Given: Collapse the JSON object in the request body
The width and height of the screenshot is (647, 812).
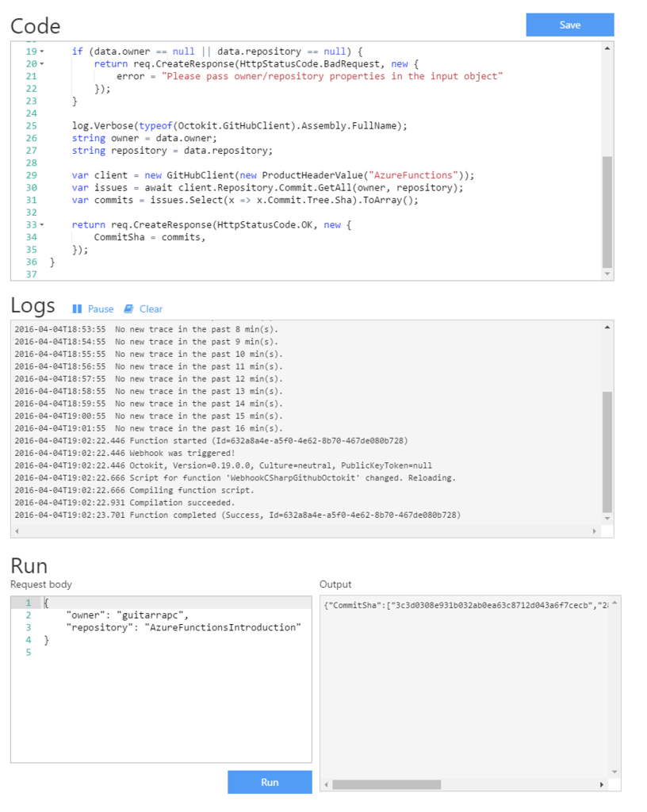Looking at the screenshot, I should click(38, 602).
